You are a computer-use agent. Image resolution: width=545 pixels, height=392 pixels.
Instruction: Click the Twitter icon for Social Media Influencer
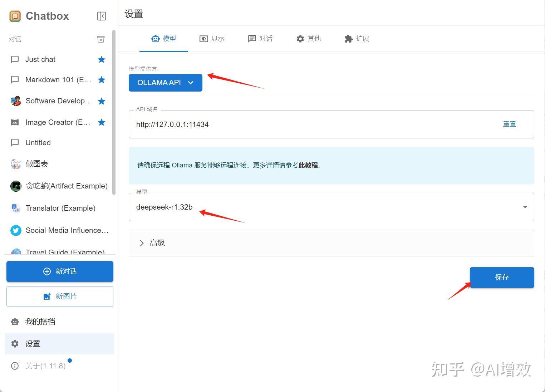click(15, 230)
